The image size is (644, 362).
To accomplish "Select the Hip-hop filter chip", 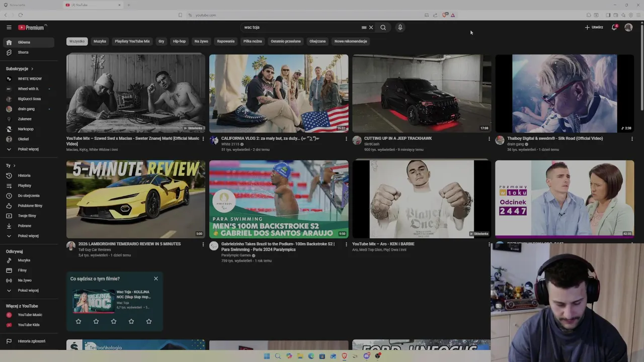I will pos(179,41).
